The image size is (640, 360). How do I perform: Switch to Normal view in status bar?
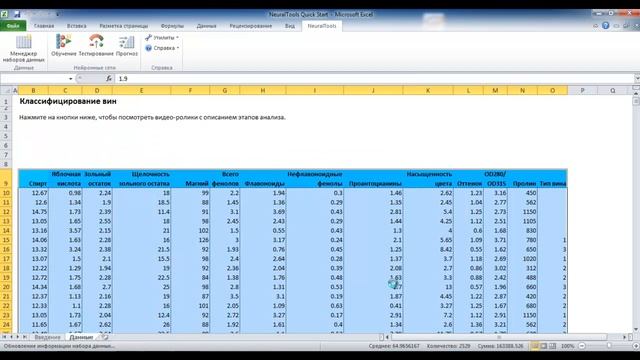535,346
